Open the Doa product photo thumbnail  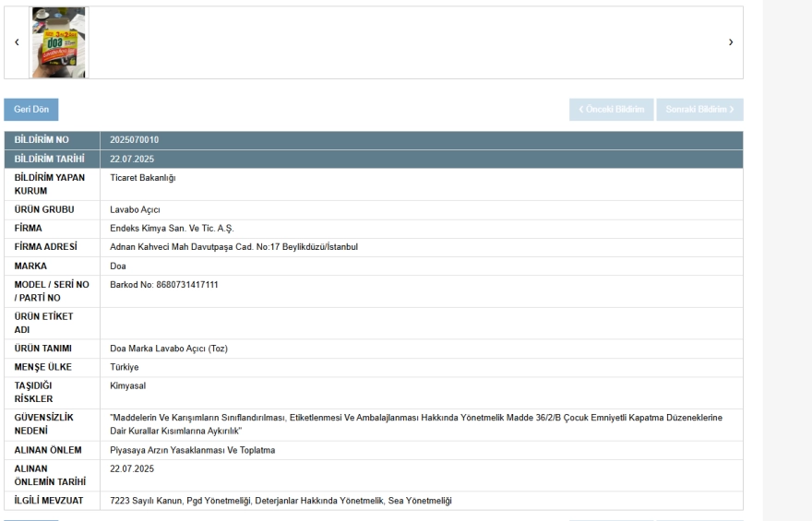(58, 42)
